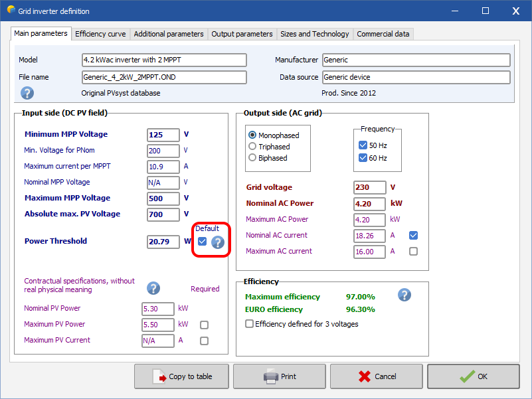Click the Print button
This screenshot has width=532, height=399.
coord(280,376)
